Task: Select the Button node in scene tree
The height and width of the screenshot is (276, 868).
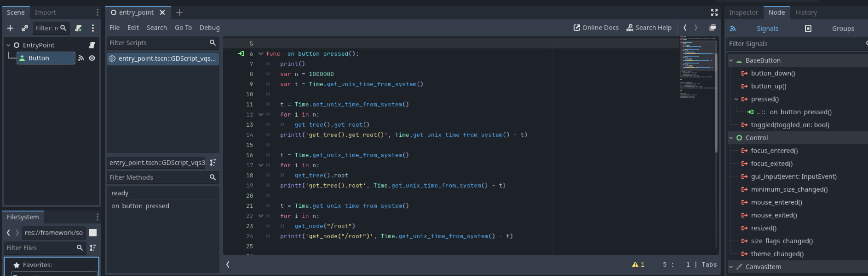Action: pos(46,58)
